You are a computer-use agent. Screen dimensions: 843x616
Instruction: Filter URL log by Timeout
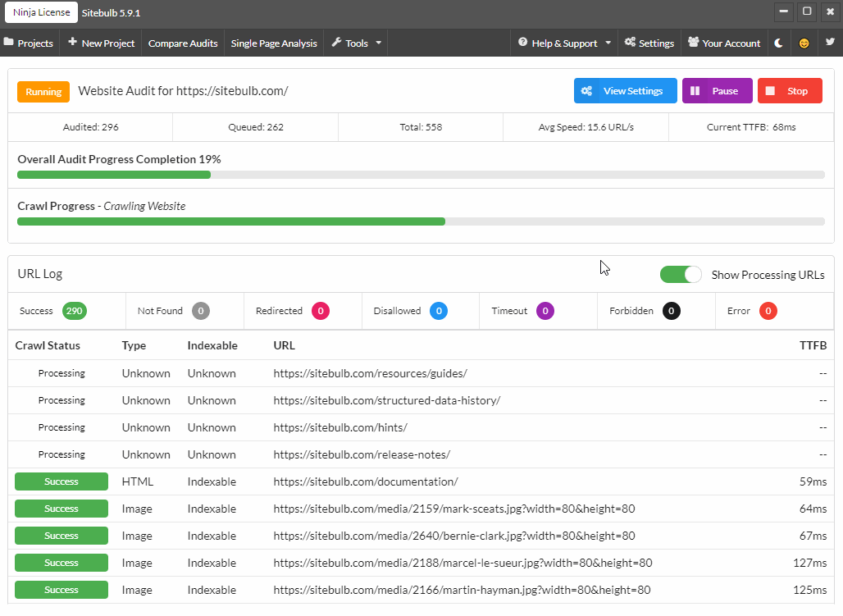538,311
